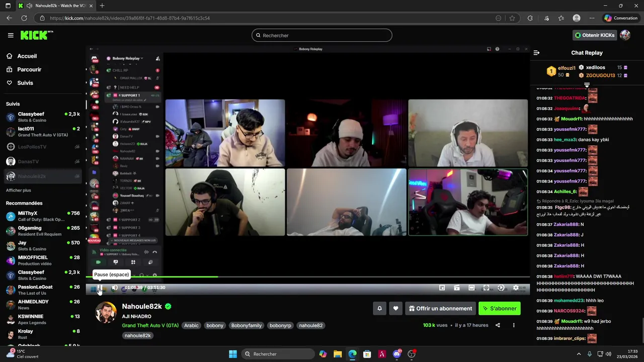Toggle notification bell for Nahoule82k

click(x=380, y=309)
